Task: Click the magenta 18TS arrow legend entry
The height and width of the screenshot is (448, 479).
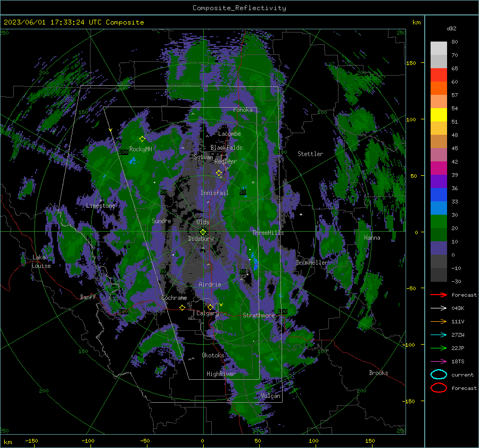Action: pos(439,361)
